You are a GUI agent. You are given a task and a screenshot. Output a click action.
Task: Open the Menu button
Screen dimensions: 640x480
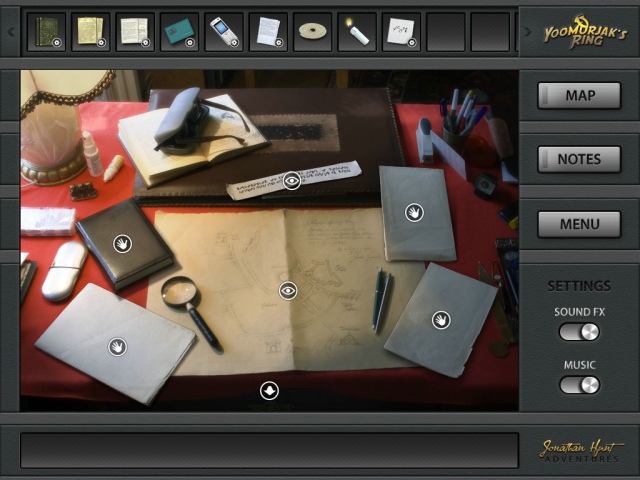(x=579, y=224)
